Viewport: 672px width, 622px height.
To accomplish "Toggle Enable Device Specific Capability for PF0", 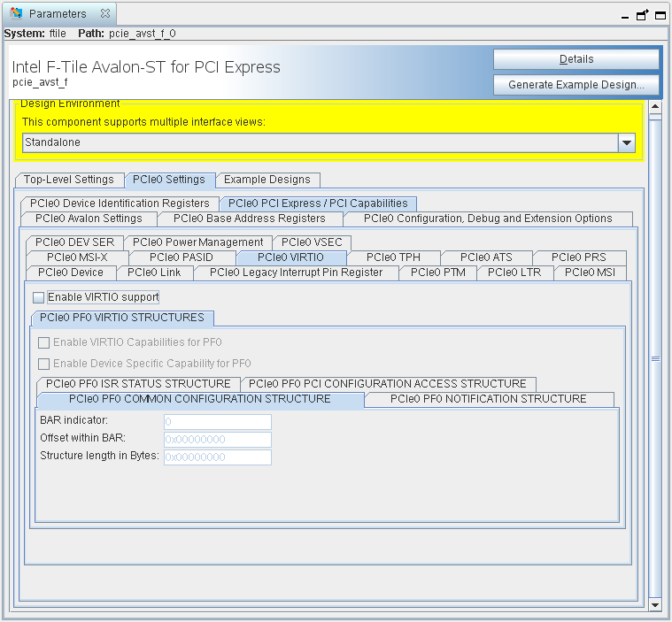I will (43, 365).
